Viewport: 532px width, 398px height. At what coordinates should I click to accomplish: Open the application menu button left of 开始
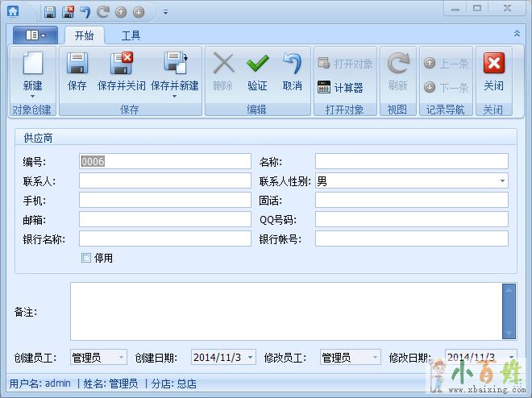[x=35, y=35]
